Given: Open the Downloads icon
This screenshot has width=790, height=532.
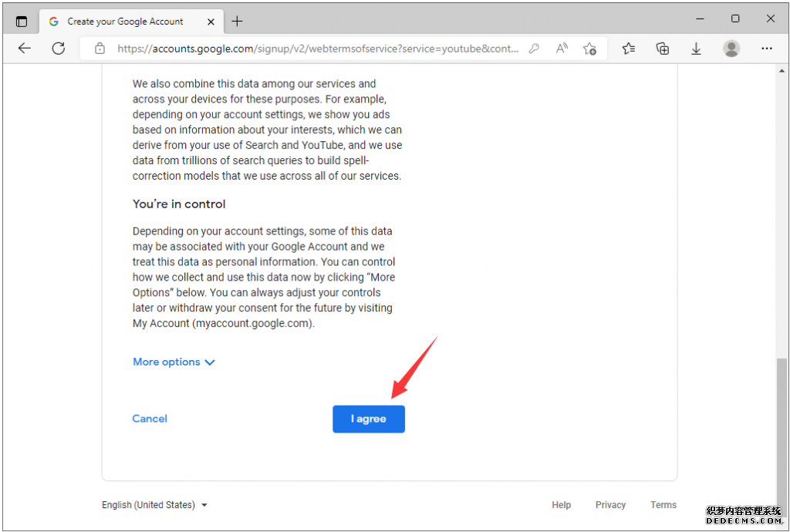Looking at the screenshot, I should point(696,49).
